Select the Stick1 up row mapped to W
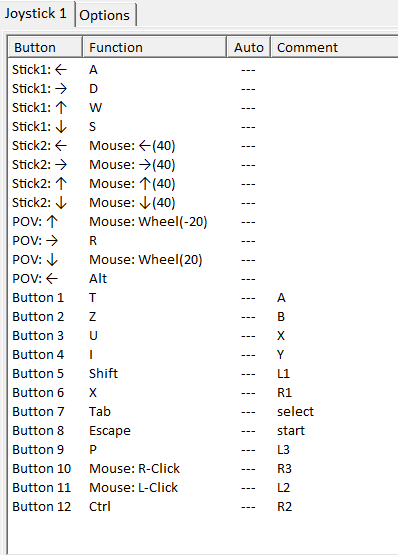 [x=203, y=108]
